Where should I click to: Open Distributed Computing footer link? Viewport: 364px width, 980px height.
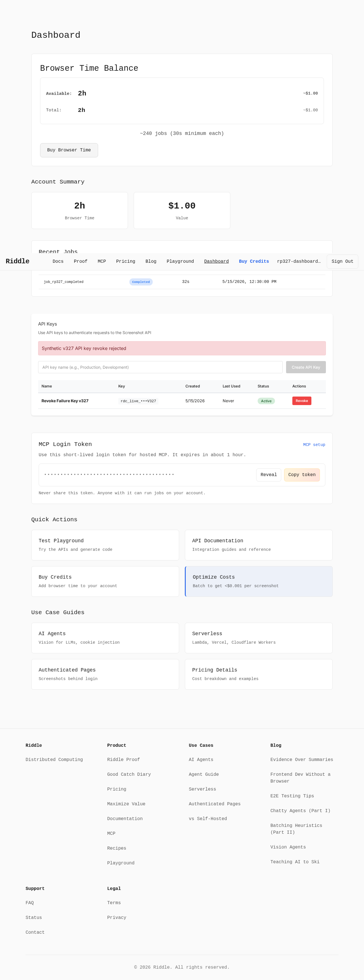click(x=54, y=760)
